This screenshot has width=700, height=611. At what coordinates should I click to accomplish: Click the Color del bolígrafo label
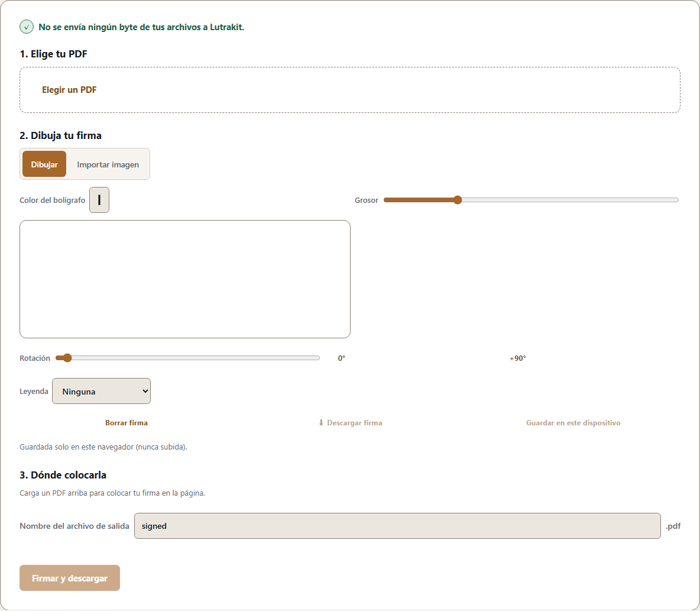(52, 200)
